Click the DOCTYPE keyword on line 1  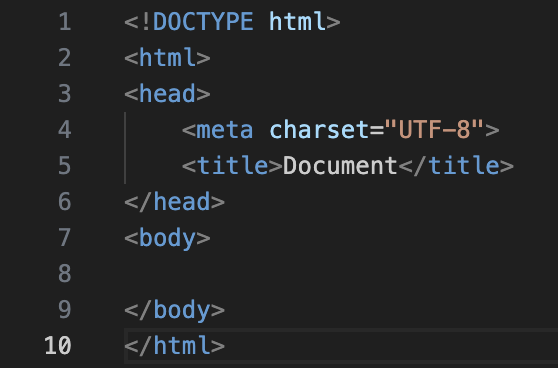pos(203,22)
